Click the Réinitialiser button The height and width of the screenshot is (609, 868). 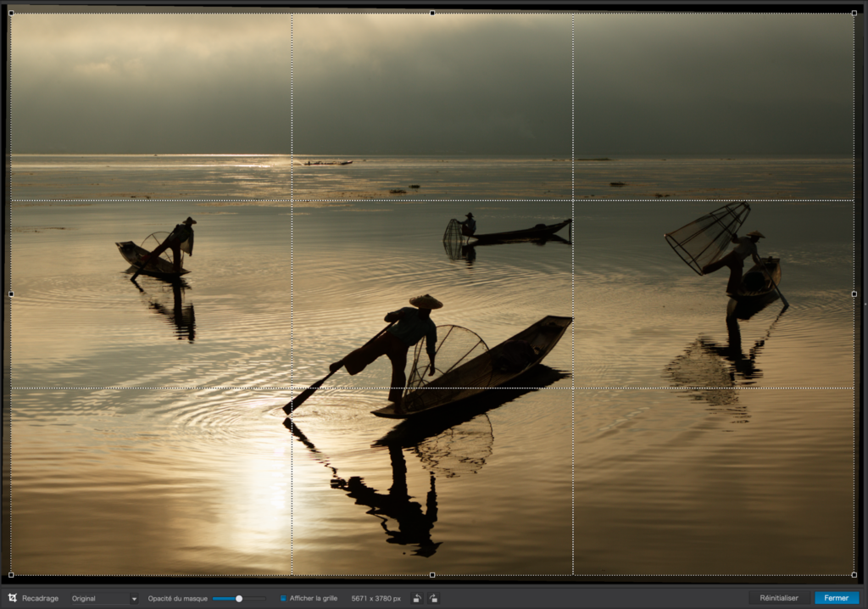[779, 598]
